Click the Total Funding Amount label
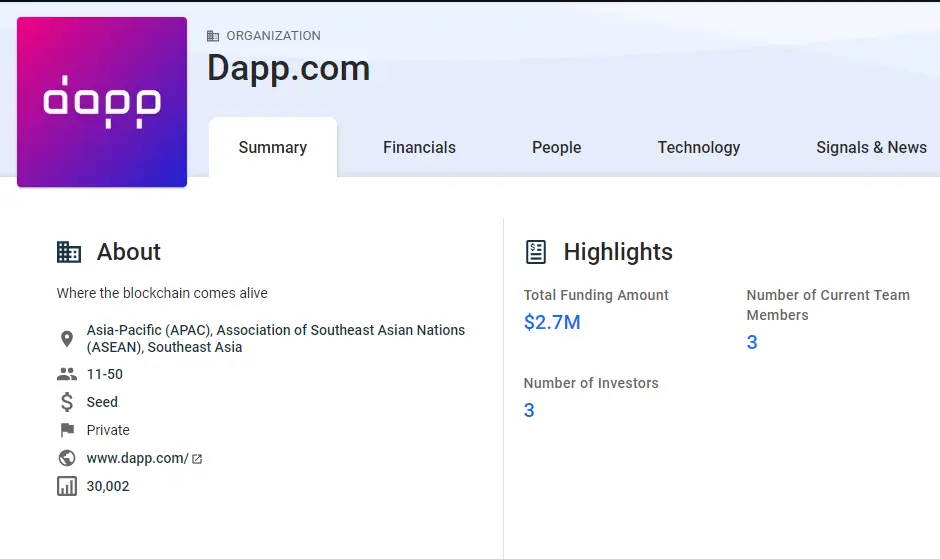The height and width of the screenshot is (559, 940). click(x=596, y=295)
